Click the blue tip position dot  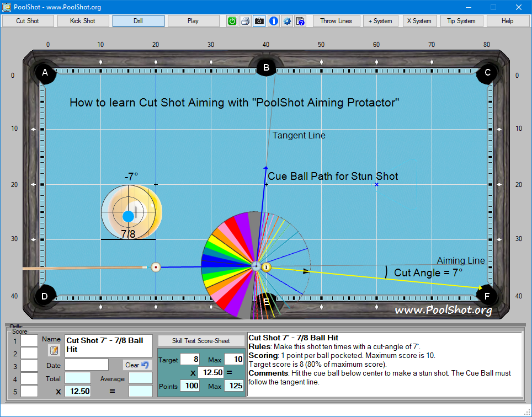128,216
